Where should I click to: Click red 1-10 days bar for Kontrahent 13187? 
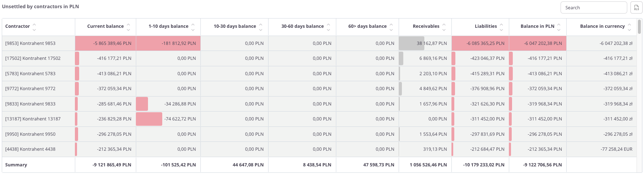click(x=149, y=119)
